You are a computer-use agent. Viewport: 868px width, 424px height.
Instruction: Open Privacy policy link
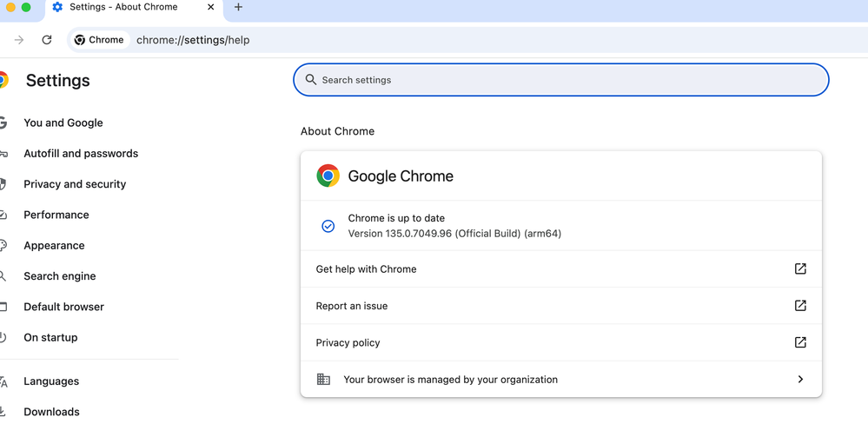point(560,342)
